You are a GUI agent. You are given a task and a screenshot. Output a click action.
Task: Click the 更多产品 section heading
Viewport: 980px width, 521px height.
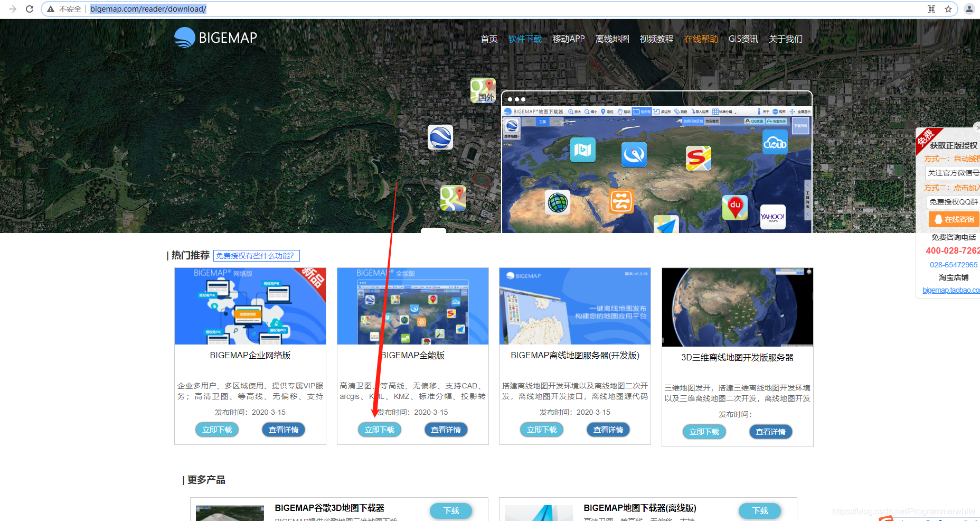[206, 480]
